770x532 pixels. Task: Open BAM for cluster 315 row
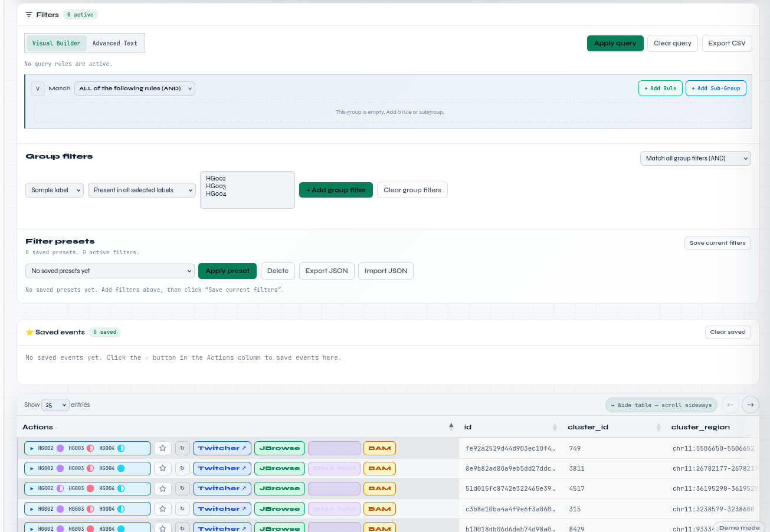[379, 508]
